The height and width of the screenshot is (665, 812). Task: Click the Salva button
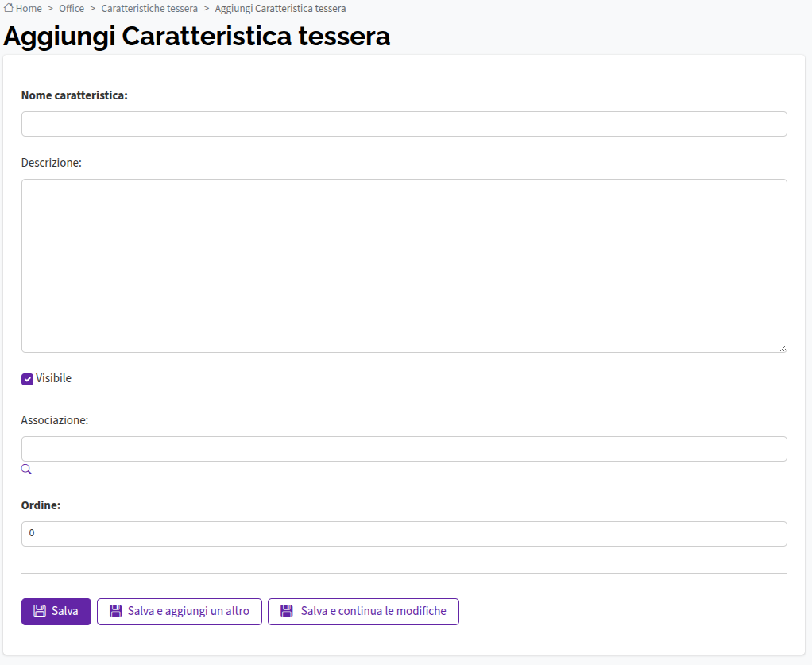pyautogui.click(x=56, y=612)
